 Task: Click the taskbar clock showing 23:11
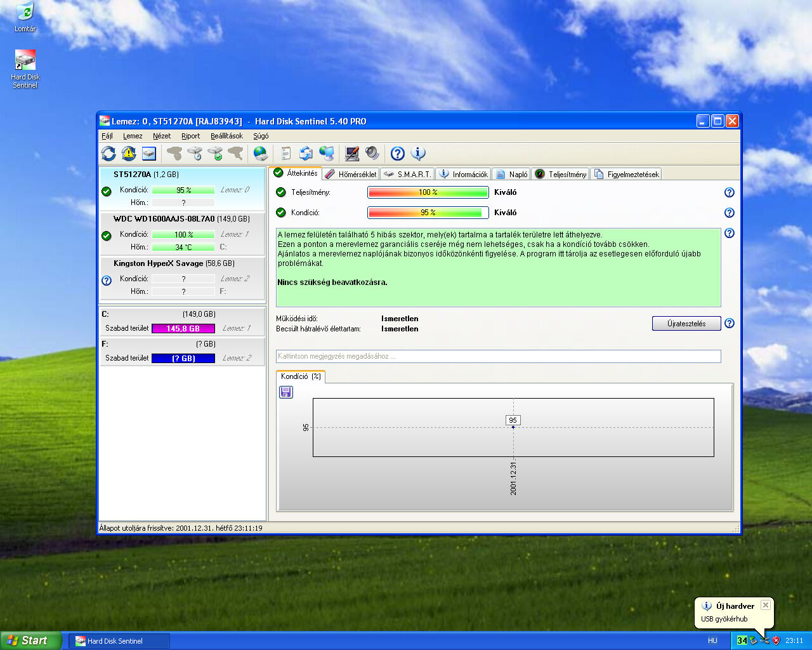(794, 640)
